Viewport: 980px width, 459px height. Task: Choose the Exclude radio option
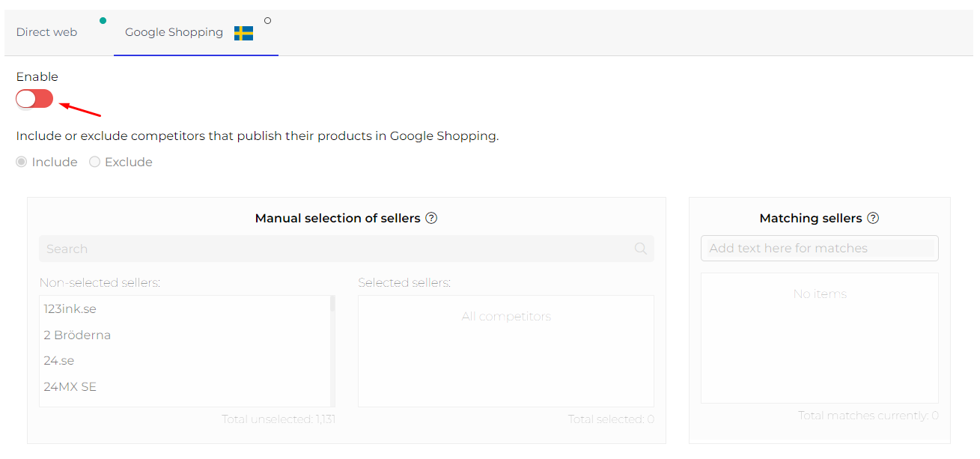[x=95, y=162]
